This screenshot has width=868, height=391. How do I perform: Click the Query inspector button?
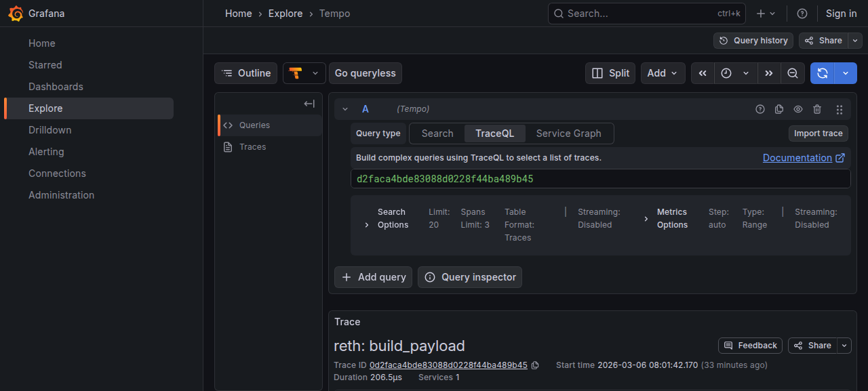click(x=470, y=277)
